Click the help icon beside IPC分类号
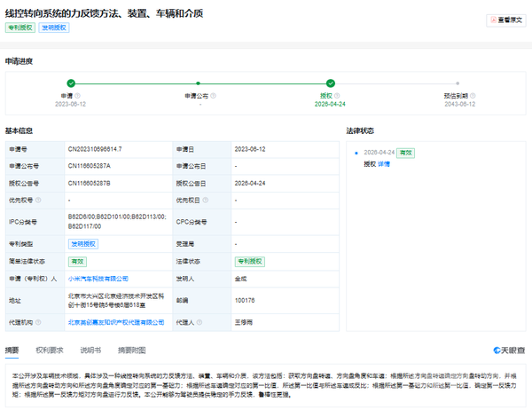 coord(42,221)
